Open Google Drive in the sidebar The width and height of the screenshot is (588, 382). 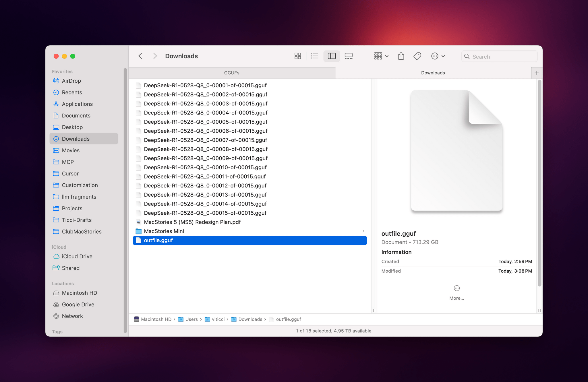tap(84, 305)
